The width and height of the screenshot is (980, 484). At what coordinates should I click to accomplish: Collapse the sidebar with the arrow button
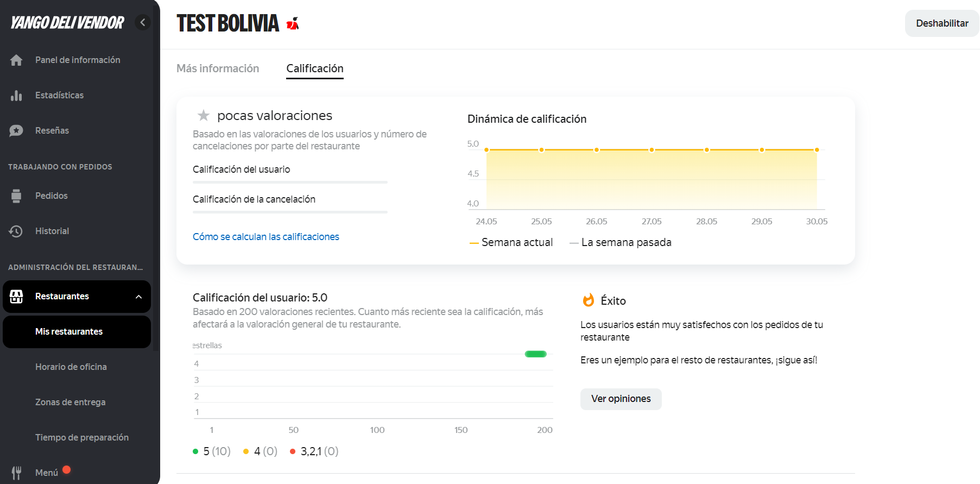143,22
